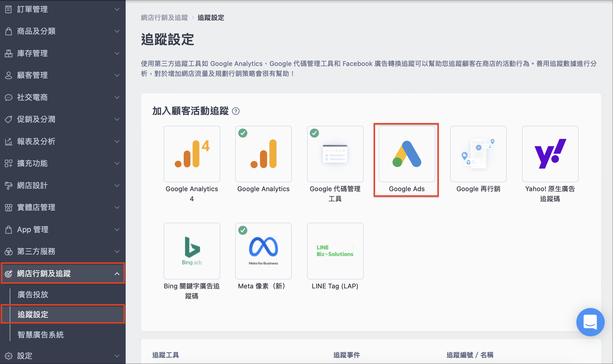613x364 pixels.
Task: Open the Google 再行銷 tile
Action: [x=478, y=154]
